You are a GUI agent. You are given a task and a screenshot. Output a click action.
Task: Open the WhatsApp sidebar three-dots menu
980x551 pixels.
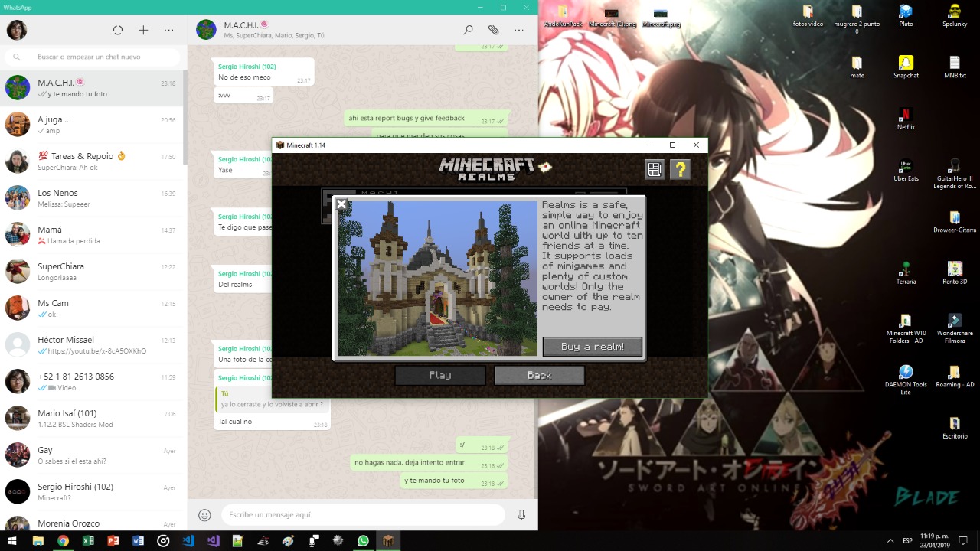click(x=169, y=30)
